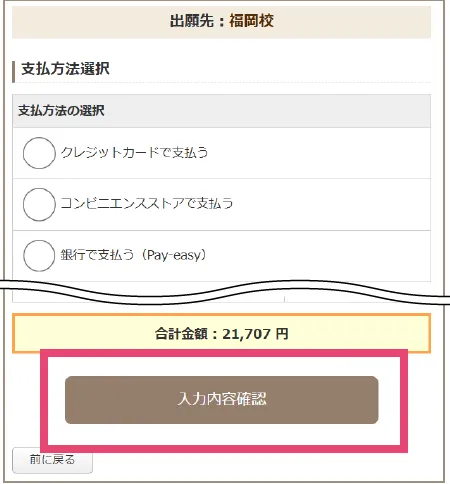This screenshot has height=484, width=450.
Task: Click empty space right of credit card option
Action: pyautogui.click(x=318, y=153)
